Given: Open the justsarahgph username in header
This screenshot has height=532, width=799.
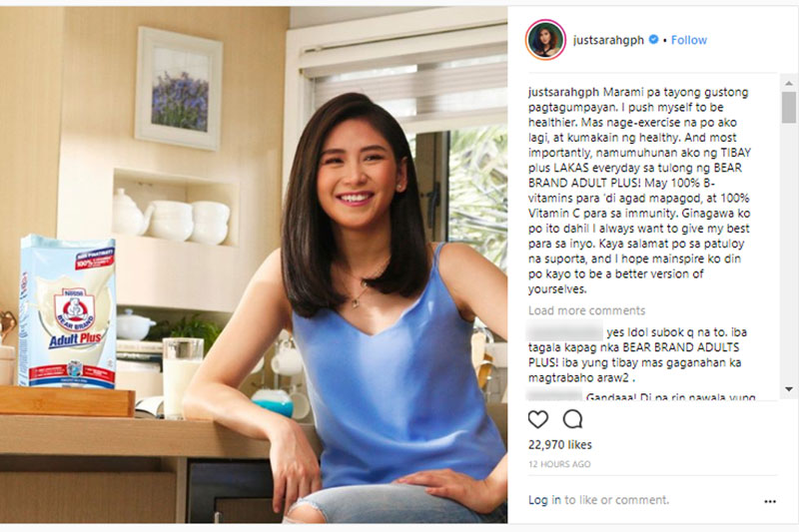Looking at the screenshot, I should 608,40.
